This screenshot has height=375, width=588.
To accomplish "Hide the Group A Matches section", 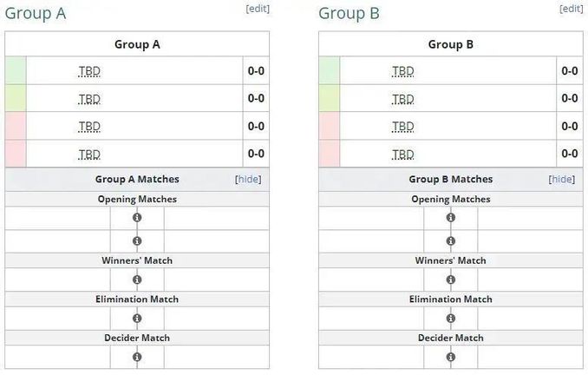I will click(x=248, y=180).
